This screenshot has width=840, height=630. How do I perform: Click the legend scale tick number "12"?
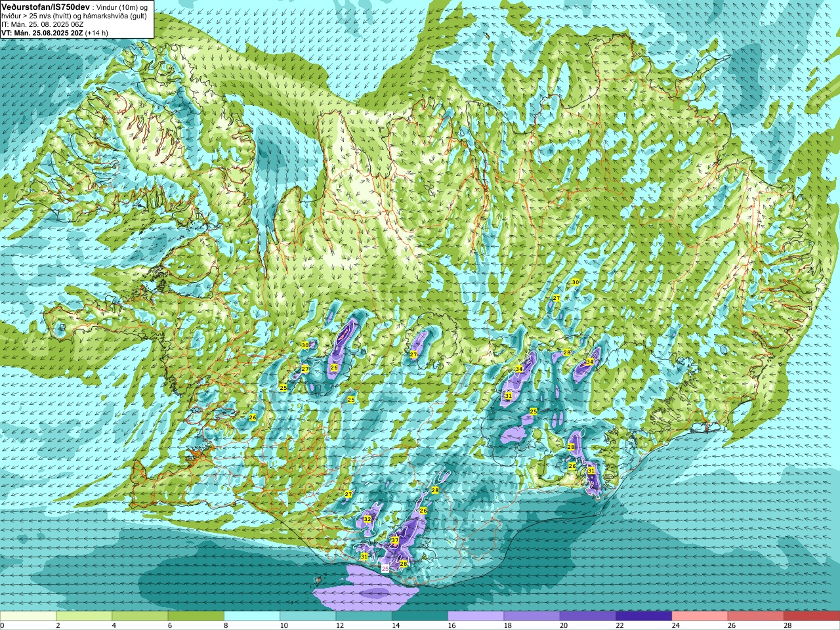tap(339, 625)
